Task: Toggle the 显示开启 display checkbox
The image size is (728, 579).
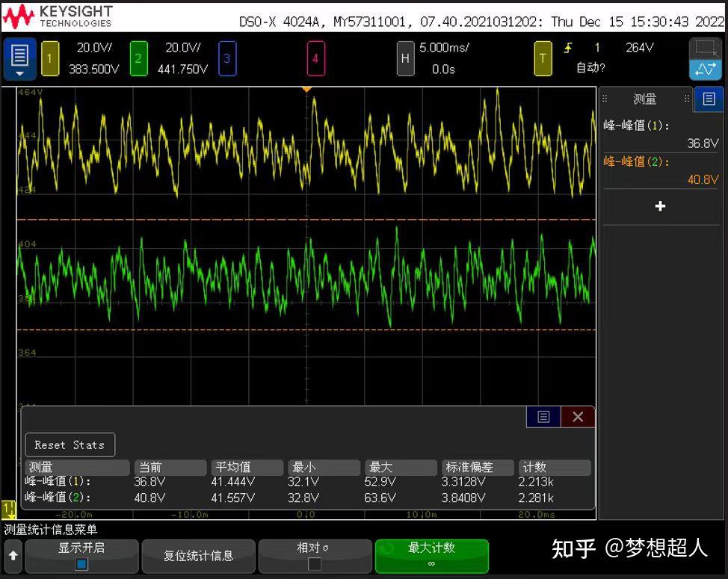Action: [81, 564]
